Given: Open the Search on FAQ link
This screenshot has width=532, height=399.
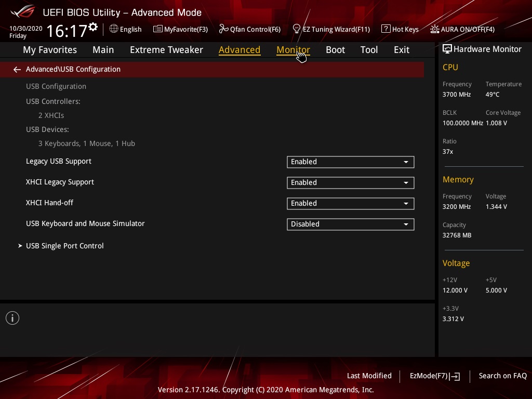Looking at the screenshot, I should tap(502, 376).
